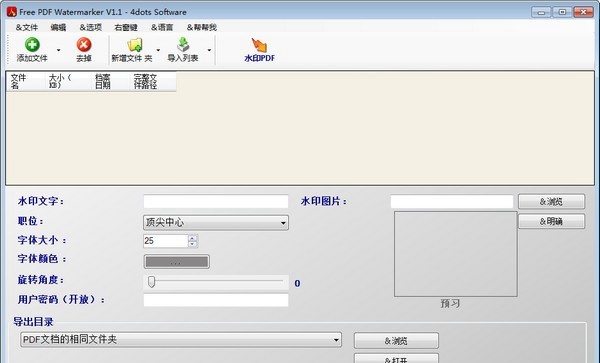This screenshot has width=600, height=363.
Task: Click the 旋转角度 rotation slider handle
Action: 152,282
